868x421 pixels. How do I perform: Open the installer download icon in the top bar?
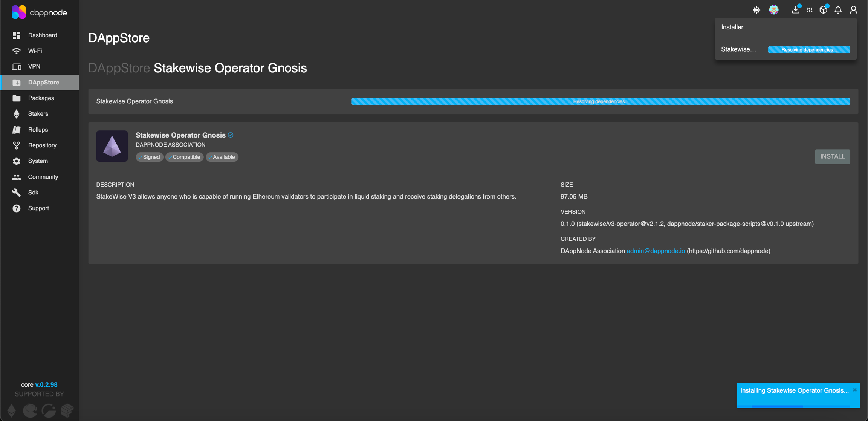pyautogui.click(x=795, y=10)
